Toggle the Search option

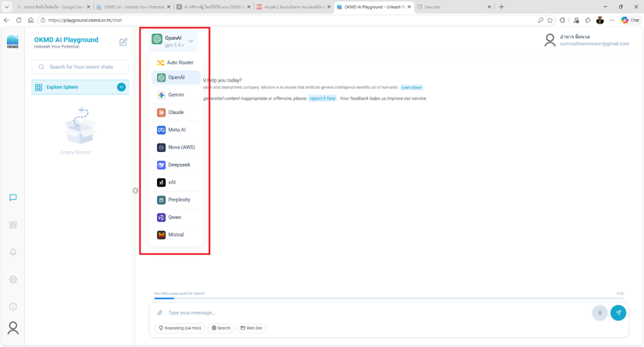[221, 328]
